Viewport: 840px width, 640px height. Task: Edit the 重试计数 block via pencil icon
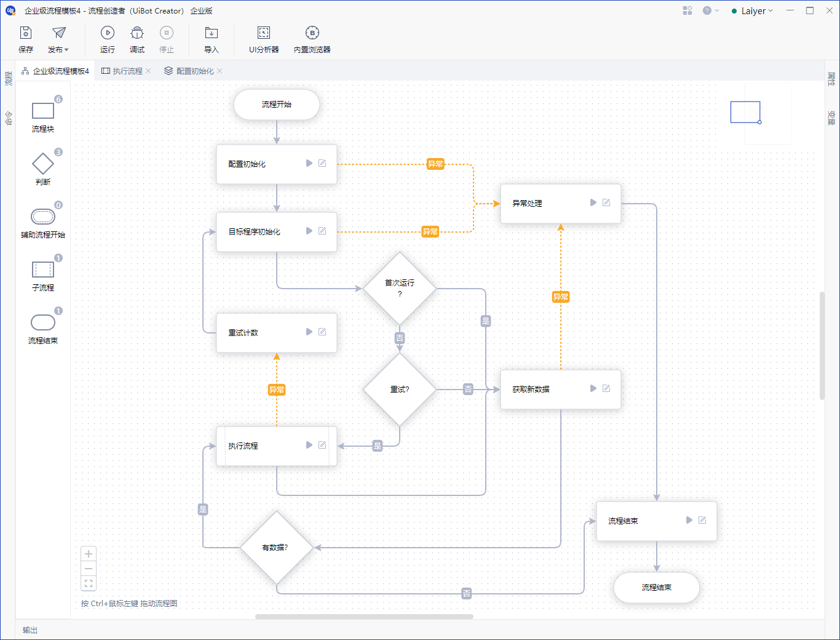pos(322,332)
